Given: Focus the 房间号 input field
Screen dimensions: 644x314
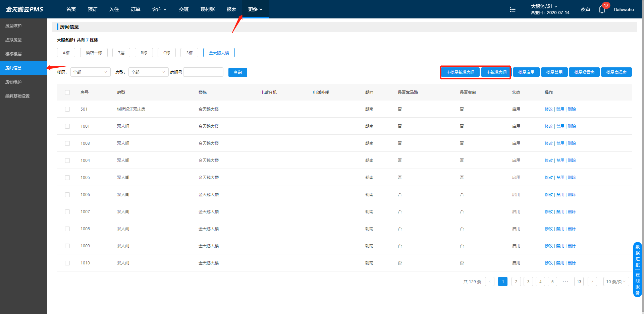Looking at the screenshot, I should click(x=203, y=72).
